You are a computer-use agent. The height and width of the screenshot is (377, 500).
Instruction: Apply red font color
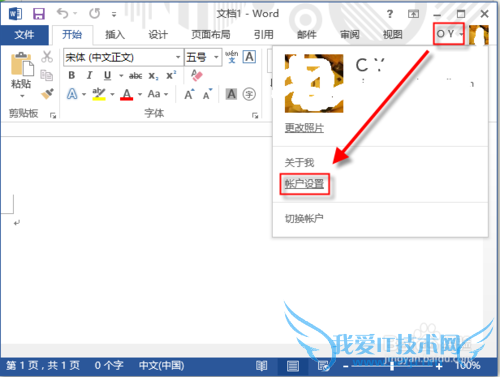click(x=127, y=94)
